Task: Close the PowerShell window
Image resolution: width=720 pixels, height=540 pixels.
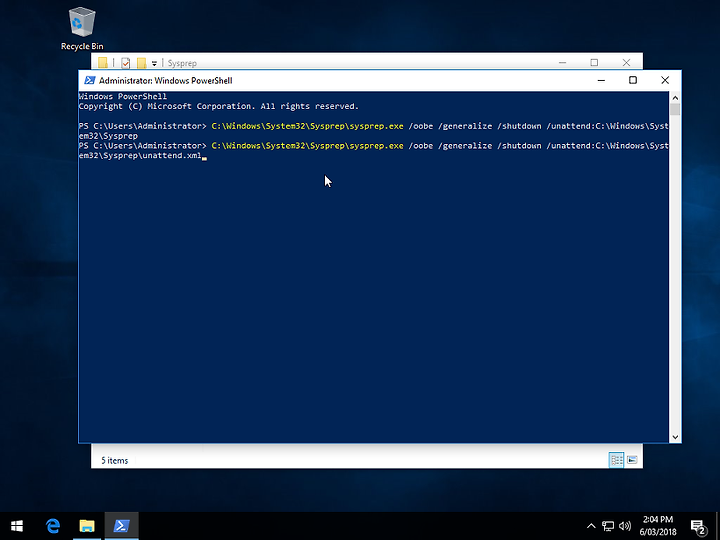Action: [x=665, y=80]
